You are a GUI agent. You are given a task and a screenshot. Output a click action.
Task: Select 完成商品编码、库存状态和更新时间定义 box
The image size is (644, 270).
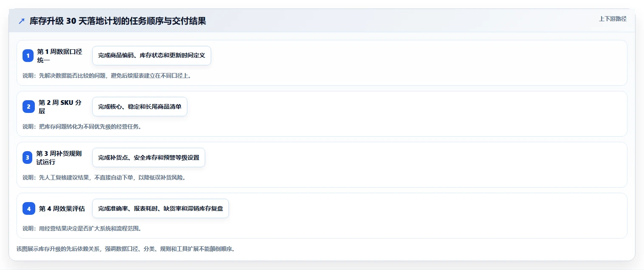[152, 56]
